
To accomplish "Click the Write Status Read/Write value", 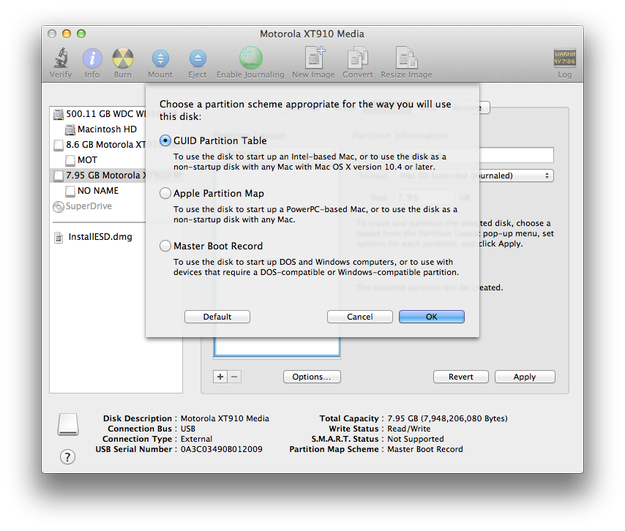I will click(x=409, y=429).
